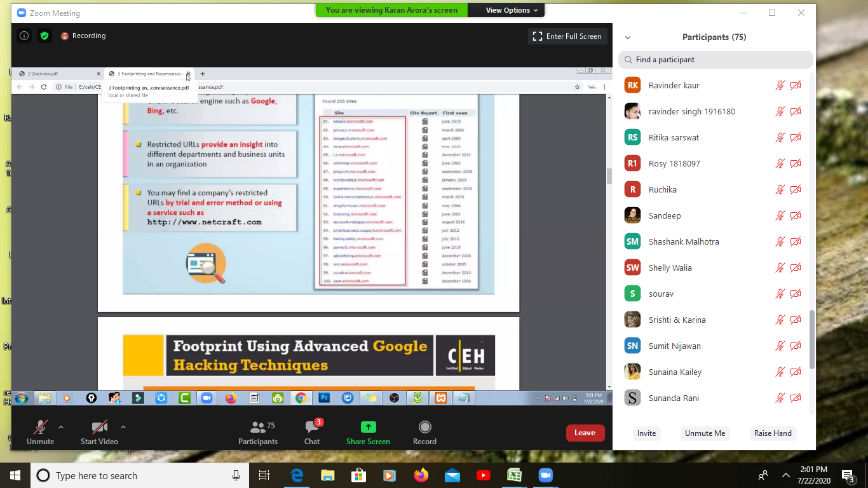Click the Record button
This screenshot has height=488, width=868.
[424, 433]
